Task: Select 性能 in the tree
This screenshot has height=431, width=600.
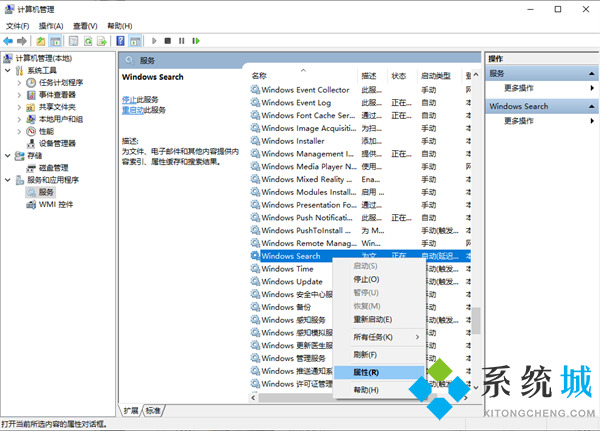Action: tap(46, 131)
